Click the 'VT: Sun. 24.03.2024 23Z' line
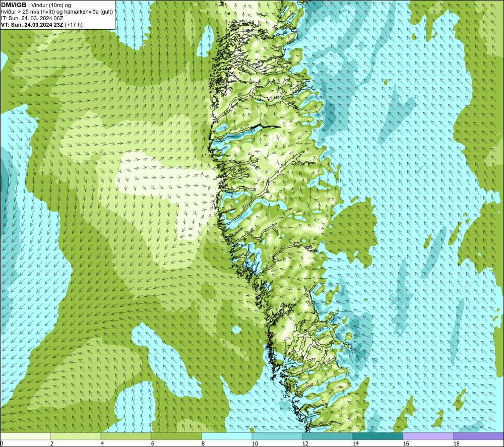 point(42,25)
